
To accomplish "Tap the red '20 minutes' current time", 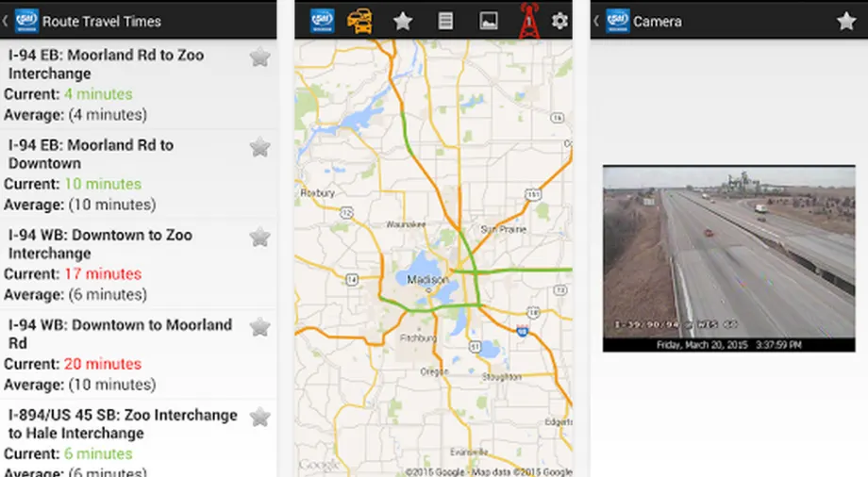I will (103, 364).
